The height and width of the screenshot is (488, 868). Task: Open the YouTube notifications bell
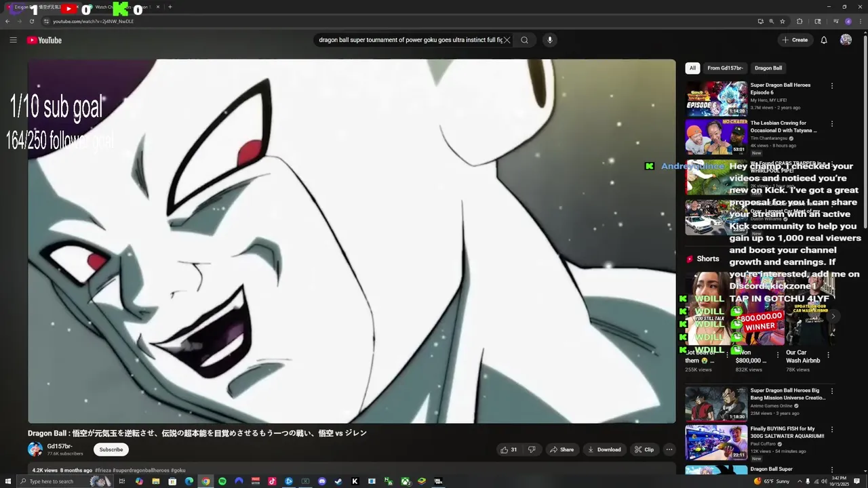tap(824, 40)
